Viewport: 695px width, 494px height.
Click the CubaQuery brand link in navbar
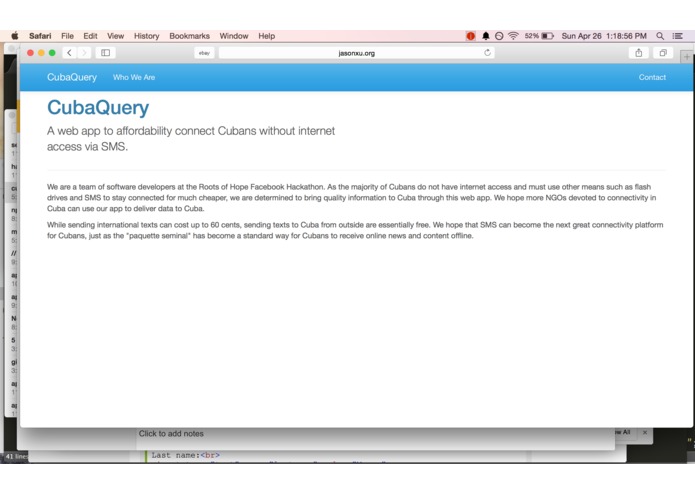(x=72, y=77)
